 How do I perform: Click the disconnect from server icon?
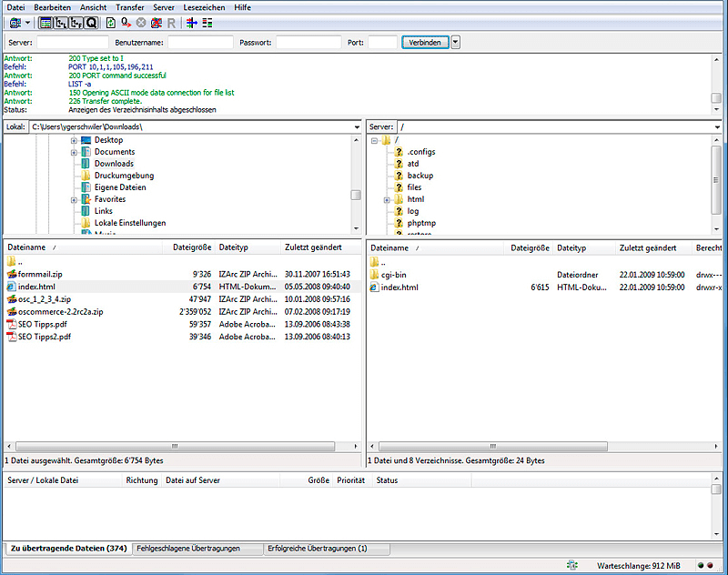(x=156, y=22)
